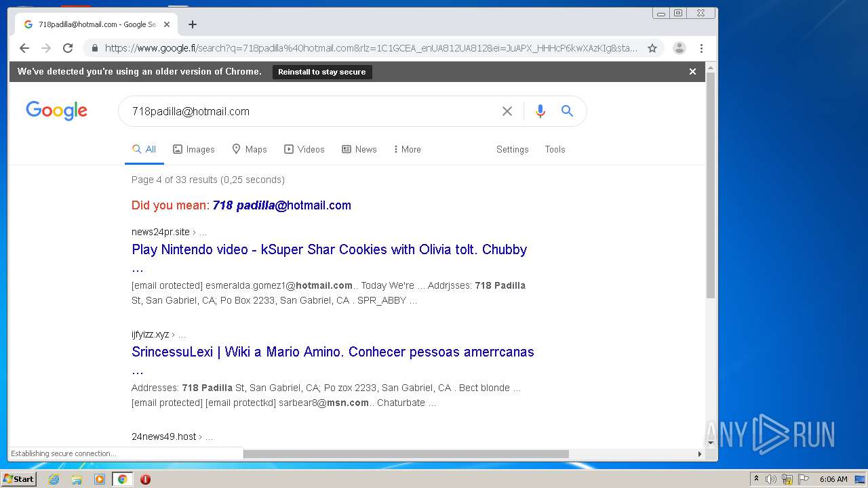The image size is (868, 488).
Task: Launch Internet Explorer from taskbar
Action: pyautogui.click(x=54, y=479)
